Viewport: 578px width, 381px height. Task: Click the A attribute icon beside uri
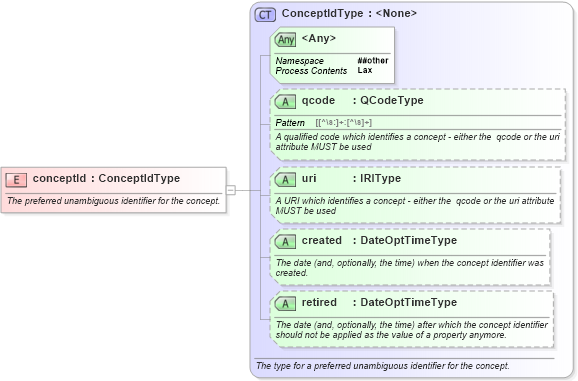285,180
